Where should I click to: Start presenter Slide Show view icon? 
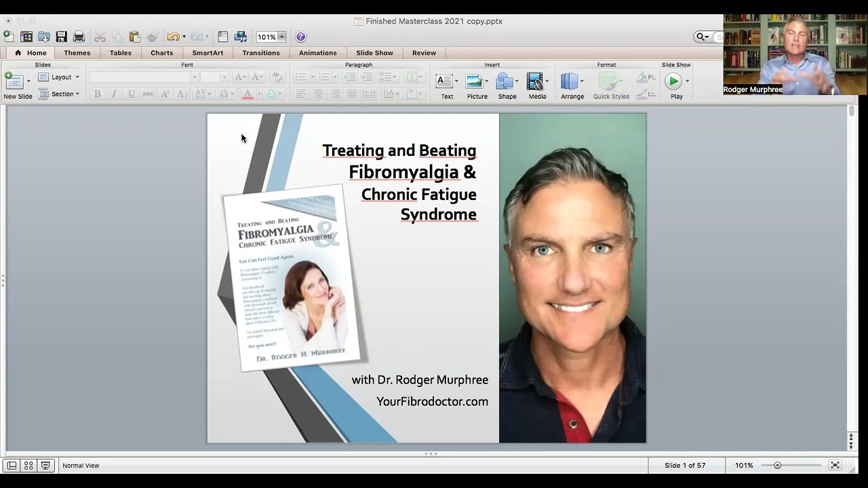pos(45,466)
